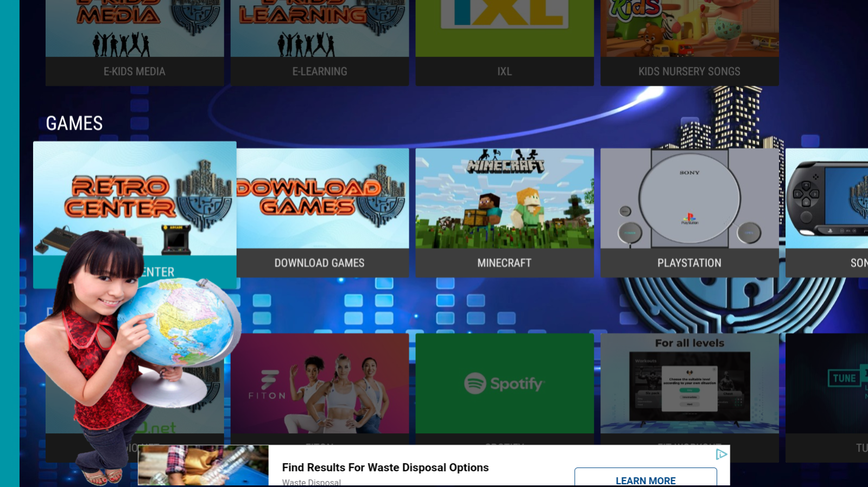Click the AdChoices icon on the ad
The width and height of the screenshot is (868, 487).
pos(721,454)
